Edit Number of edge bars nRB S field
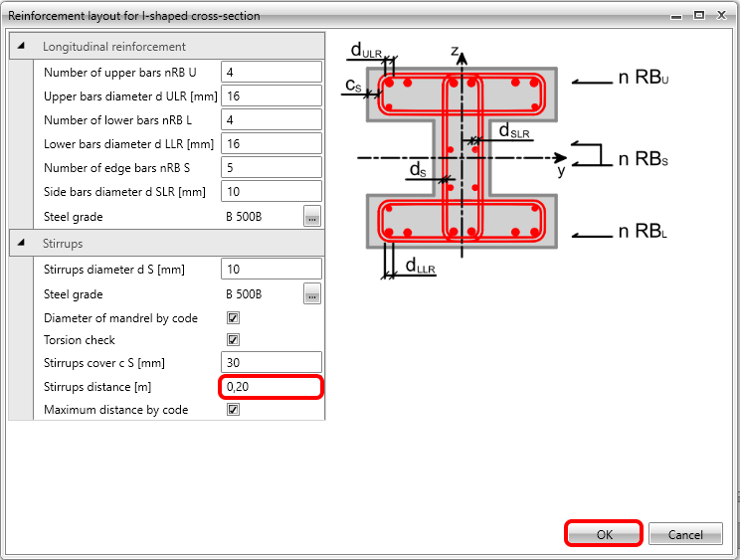The height and width of the screenshot is (560, 740). [x=272, y=167]
